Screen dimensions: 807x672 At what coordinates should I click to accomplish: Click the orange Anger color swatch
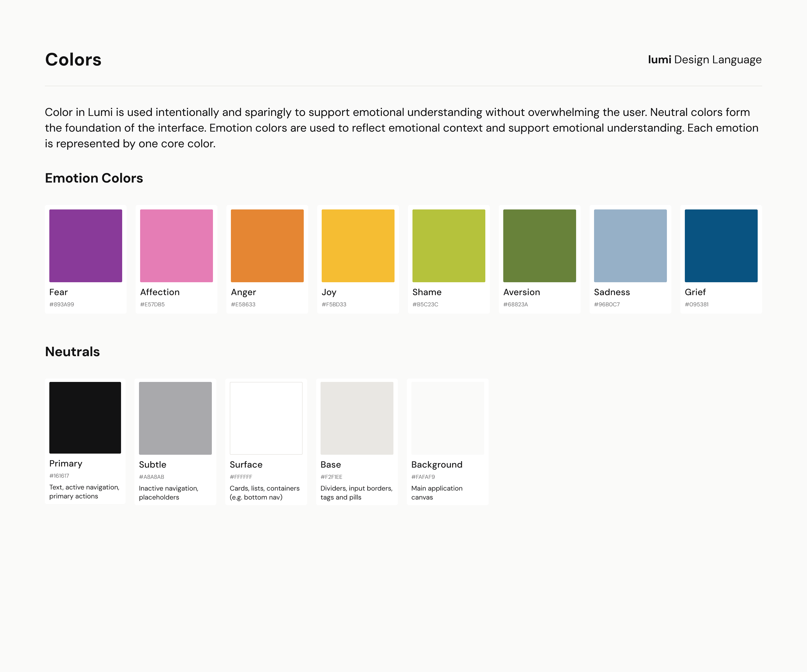(267, 245)
